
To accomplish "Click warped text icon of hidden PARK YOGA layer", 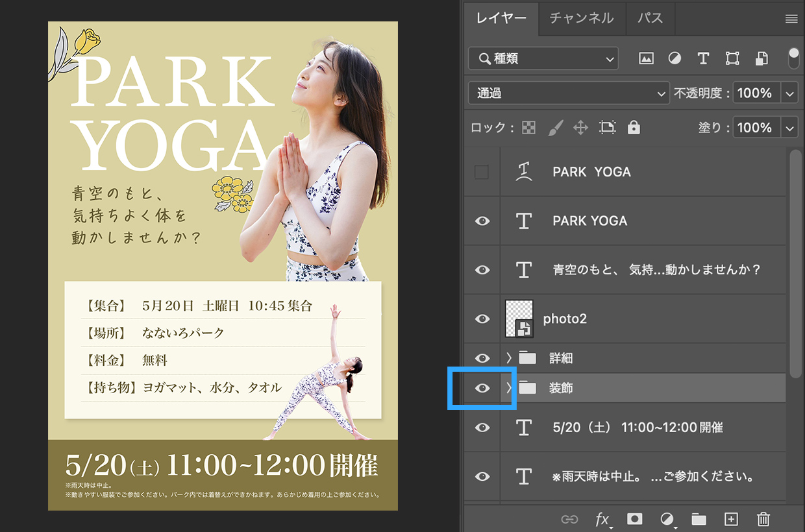I will click(x=524, y=171).
